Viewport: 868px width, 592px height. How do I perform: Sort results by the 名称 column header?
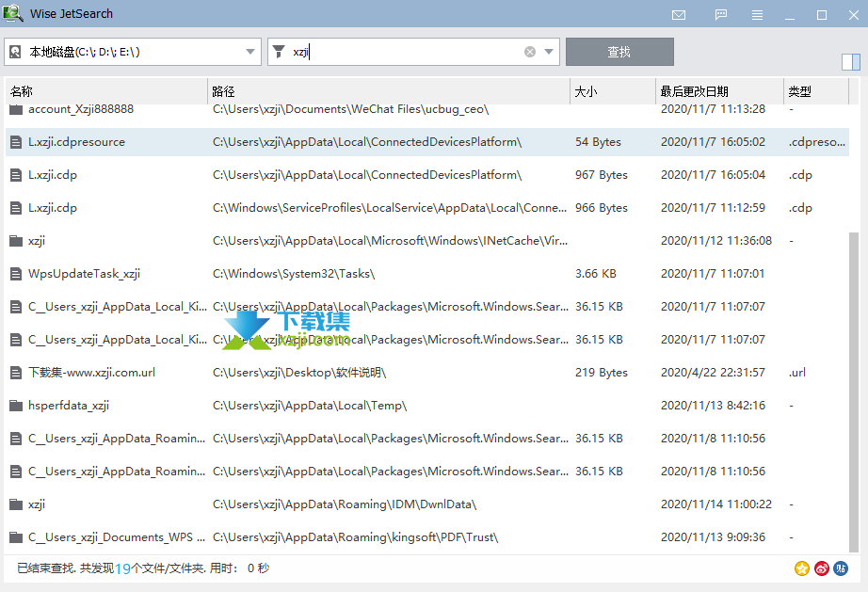tap(106, 91)
